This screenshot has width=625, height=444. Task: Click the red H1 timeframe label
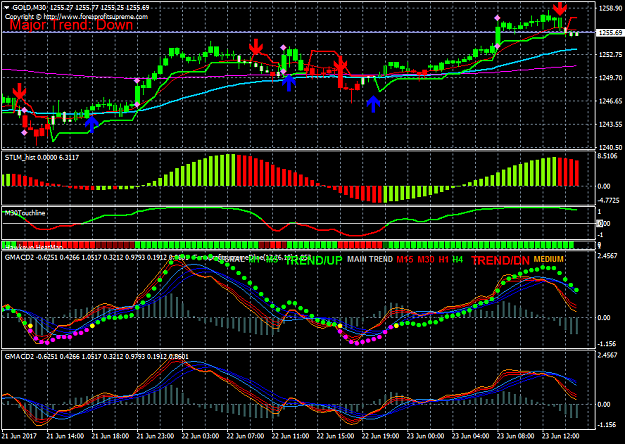444,259
